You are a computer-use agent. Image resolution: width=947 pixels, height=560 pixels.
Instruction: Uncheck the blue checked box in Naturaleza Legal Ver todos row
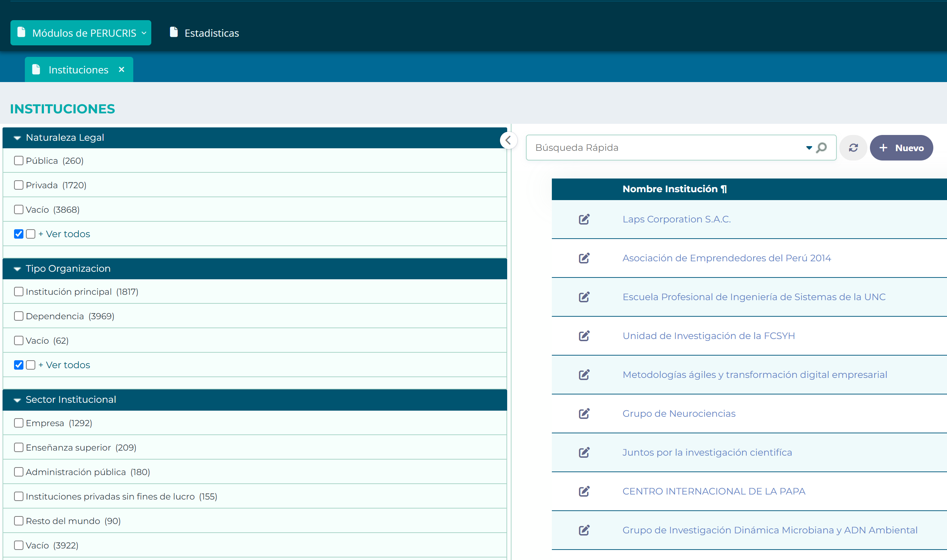(18, 234)
